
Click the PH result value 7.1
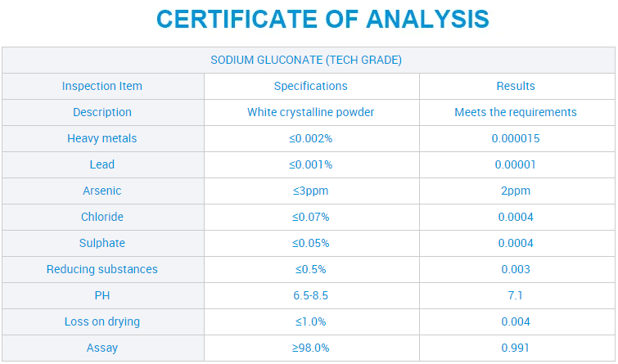tap(516, 295)
